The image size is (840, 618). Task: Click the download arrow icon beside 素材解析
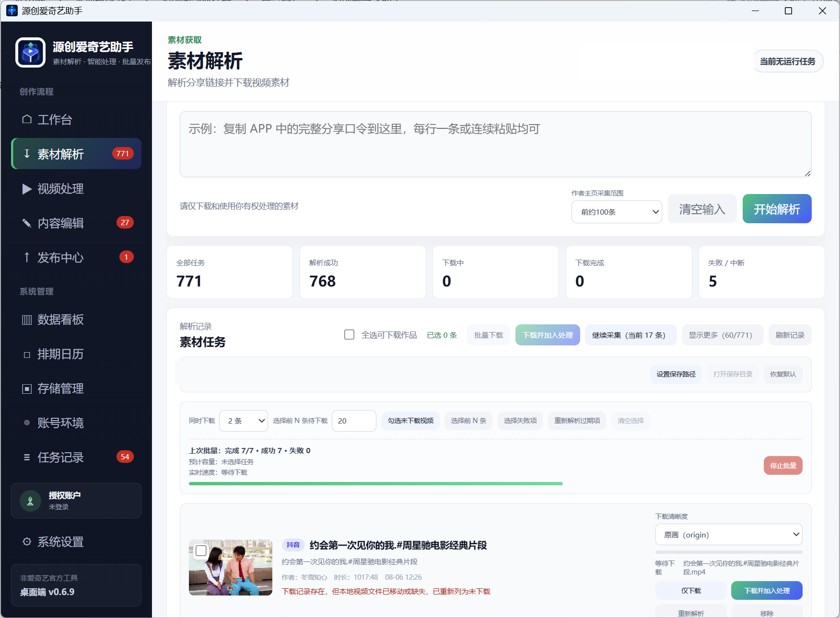point(27,154)
